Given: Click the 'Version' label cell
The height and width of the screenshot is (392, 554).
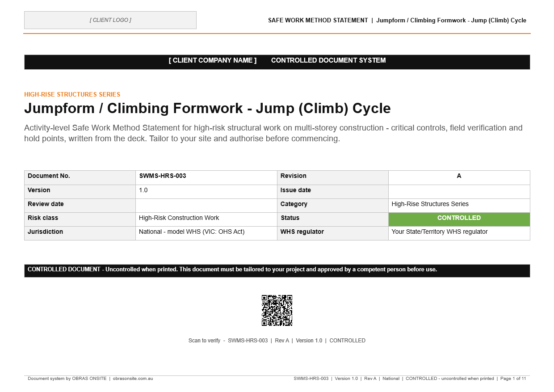Looking at the screenshot, I should click(x=80, y=192).
